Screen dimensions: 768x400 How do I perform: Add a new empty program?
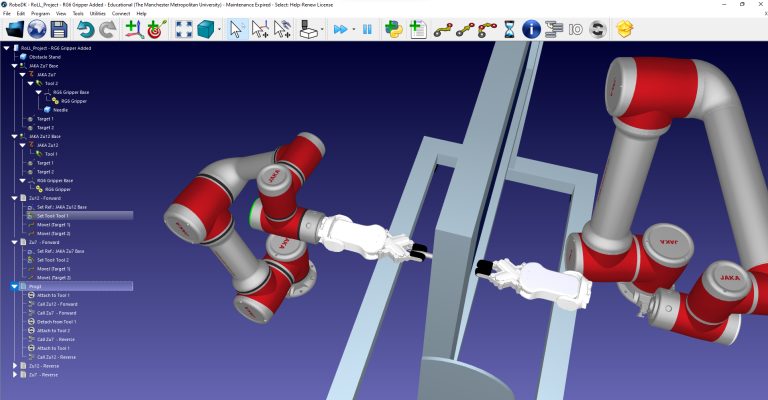tap(418, 29)
